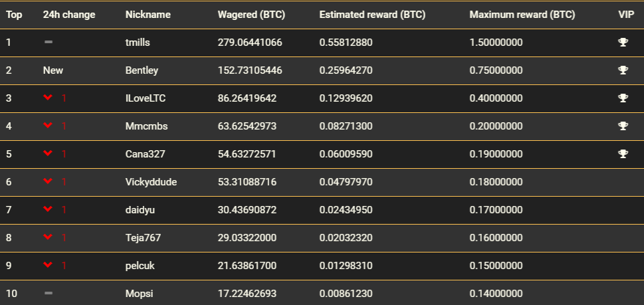Click the gray dash icon for Mopsi
This screenshot has height=305, width=644.
pos(49,293)
